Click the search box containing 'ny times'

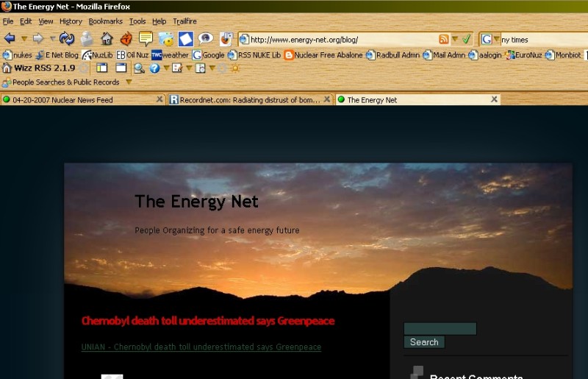click(544, 40)
